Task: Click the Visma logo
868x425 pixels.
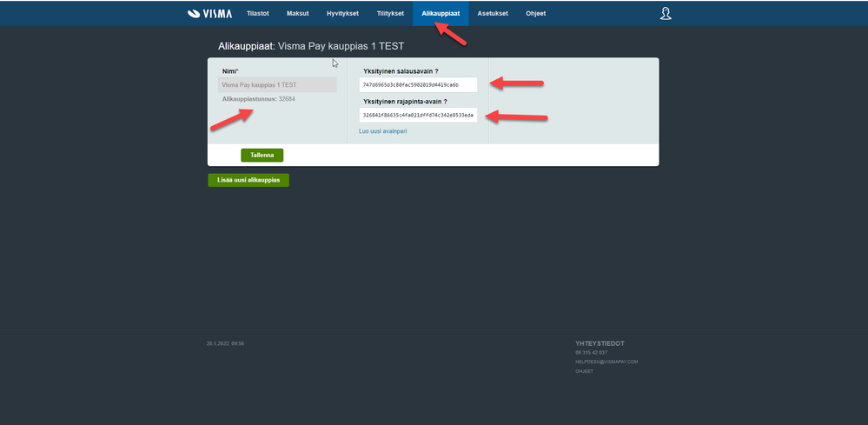Action: (209, 13)
